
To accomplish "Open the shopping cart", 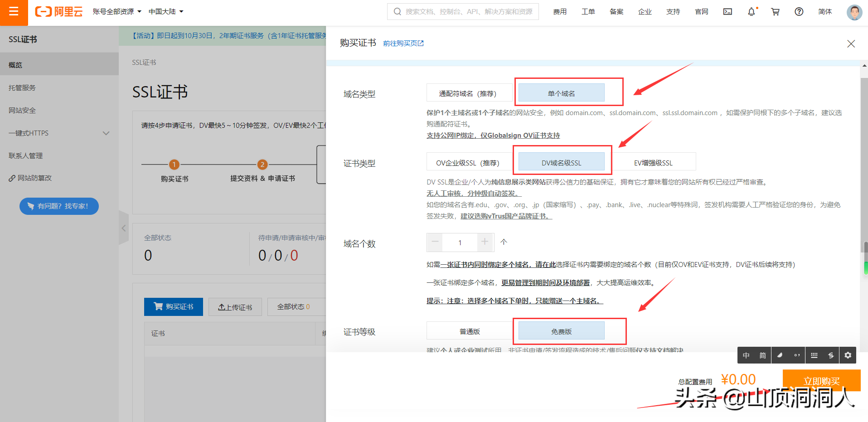I will (775, 11).
